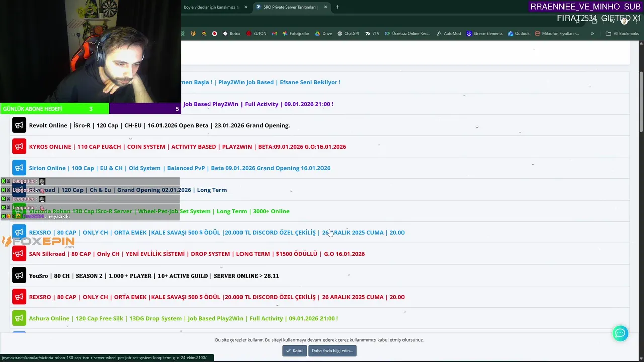Click Daha fazla bilgi edin button
644x362 pixels.
pos(332,351)
